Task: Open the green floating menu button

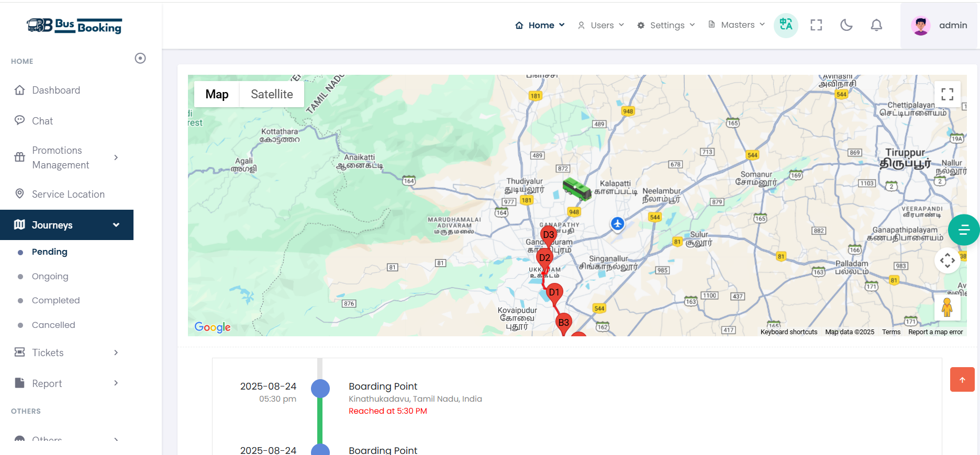Action: coord(964,230)
